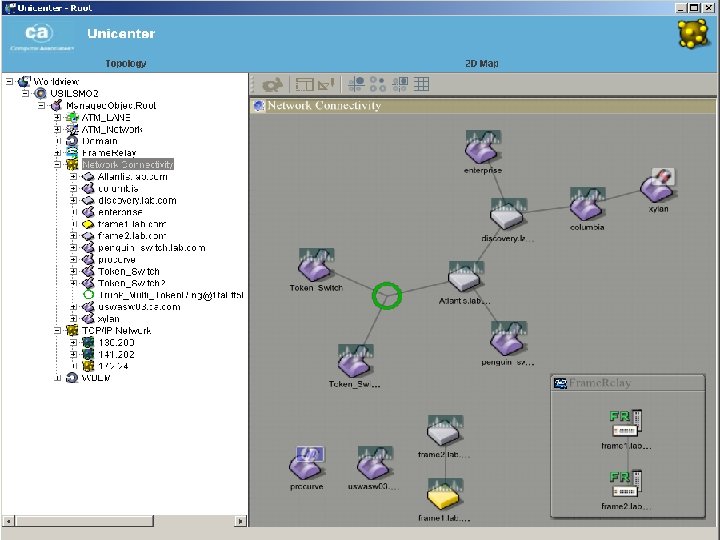Select the uswasw03... switch icon on map
The image size is (720, 540).
(374, 463)
